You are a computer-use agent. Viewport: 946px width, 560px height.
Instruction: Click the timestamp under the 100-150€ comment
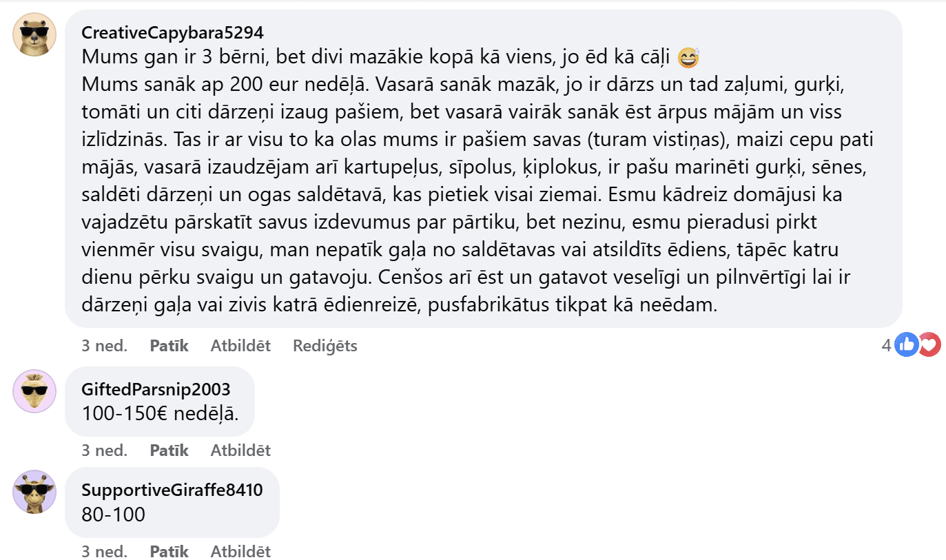point(105,450)
